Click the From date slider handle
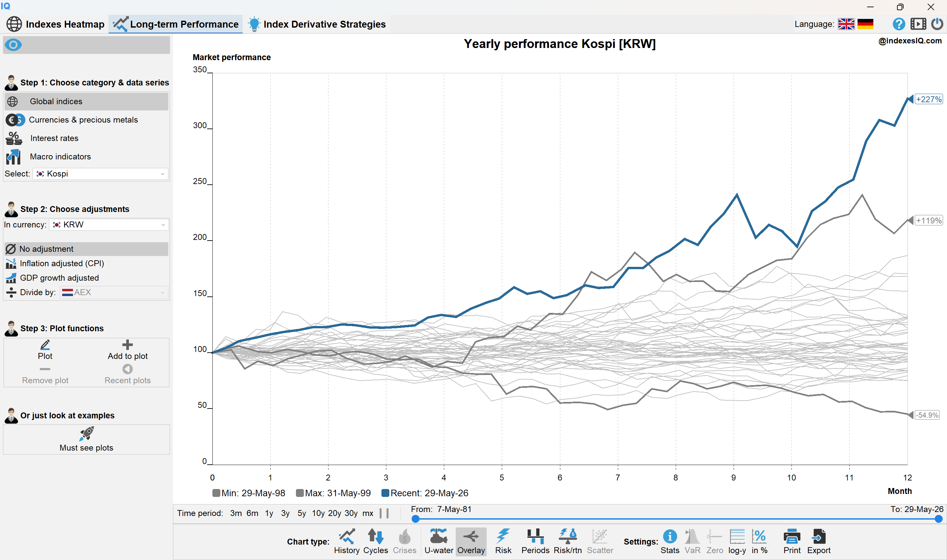Viewport: 947px width, 560px height. pyautogui.click(x=415, y=519)
